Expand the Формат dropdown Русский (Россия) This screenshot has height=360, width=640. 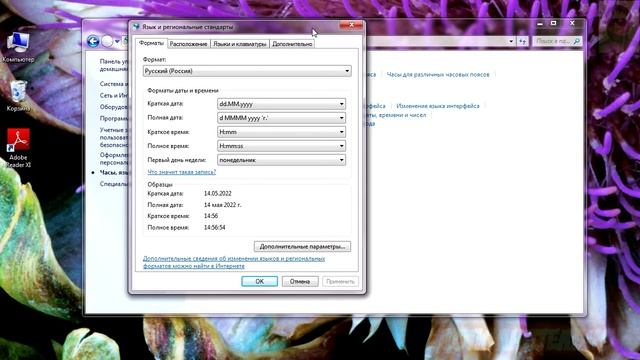[x=247, y=71]
